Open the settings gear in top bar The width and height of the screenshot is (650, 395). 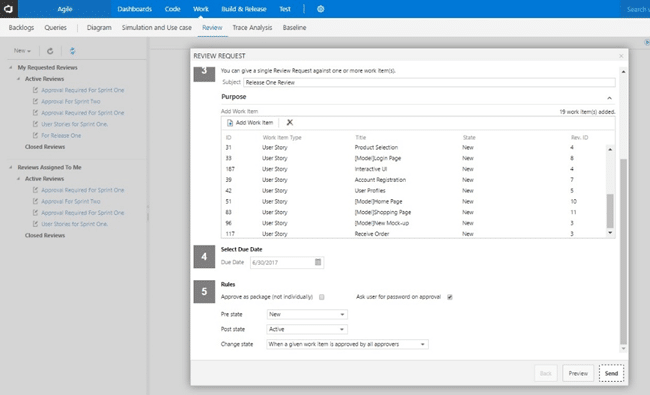(320, 9)
